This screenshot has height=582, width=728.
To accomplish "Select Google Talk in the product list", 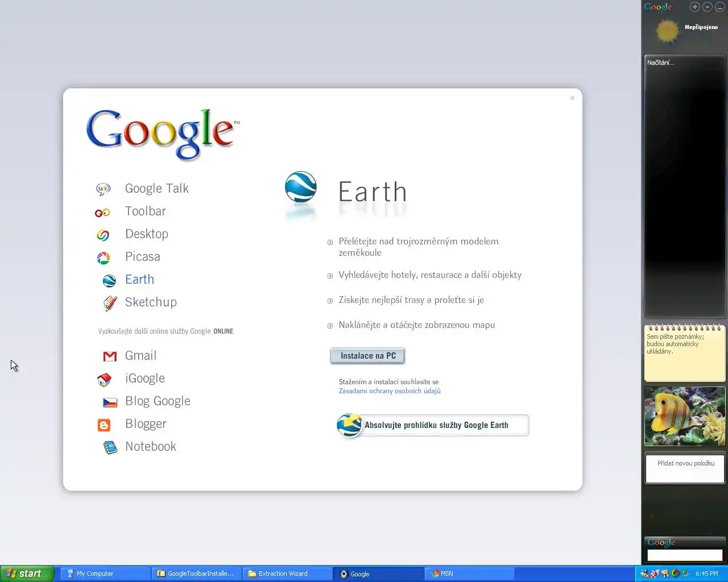I will click(x=157, y=189).
